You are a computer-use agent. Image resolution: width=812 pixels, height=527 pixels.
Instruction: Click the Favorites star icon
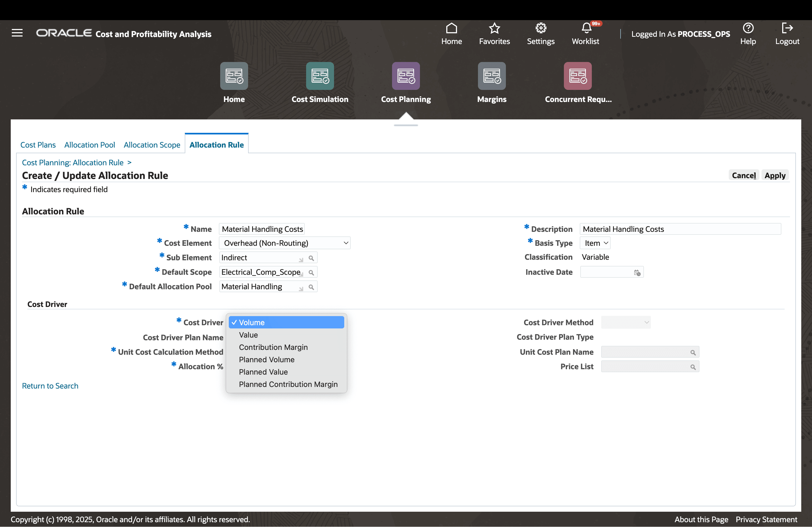(x=494, y=28)
